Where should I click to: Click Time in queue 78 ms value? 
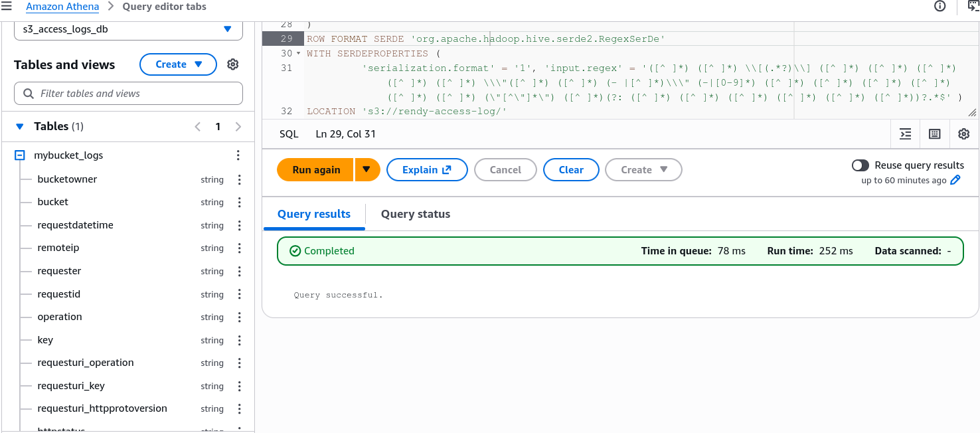point(732,251)
